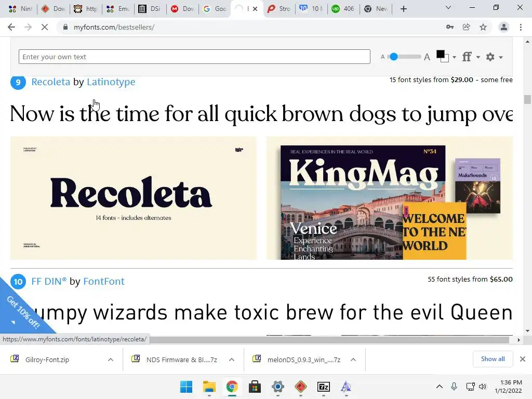
Task: Switch to the Goo Google tab
Action: click(x=215, y=9)
